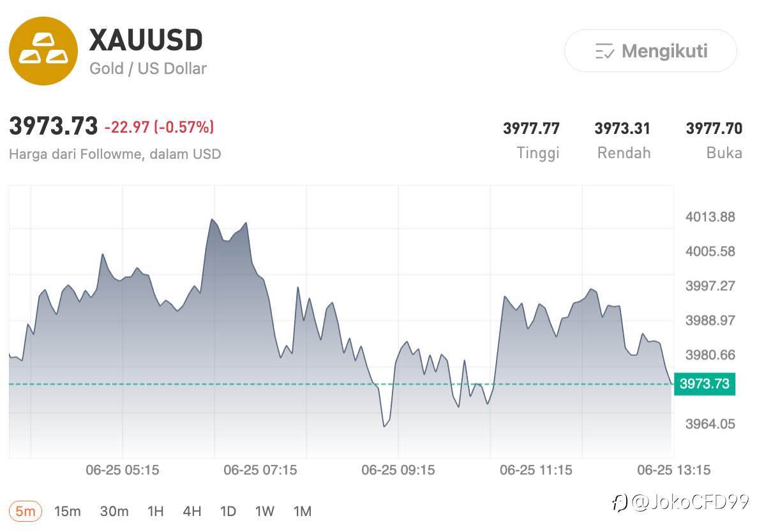Click the 4013.88 price axis label
Image resolution: width=757 pixels, height=532 pixels.
[x=710, y=216]
